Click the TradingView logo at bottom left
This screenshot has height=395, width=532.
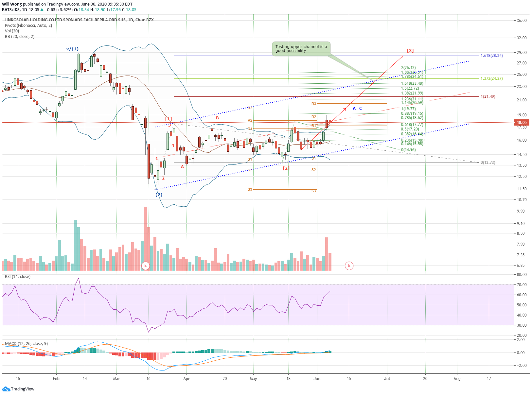pos(18,389)
